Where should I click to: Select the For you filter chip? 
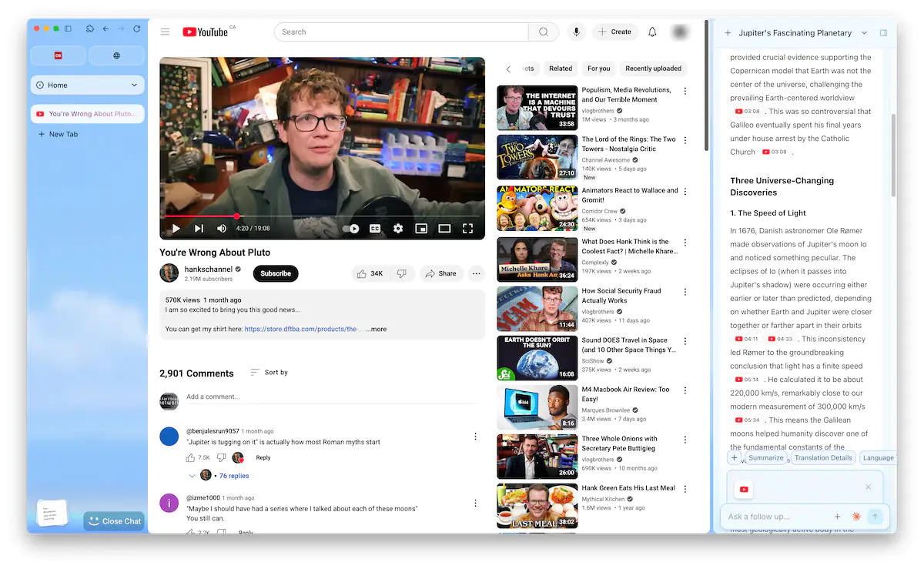pos(598,69)
